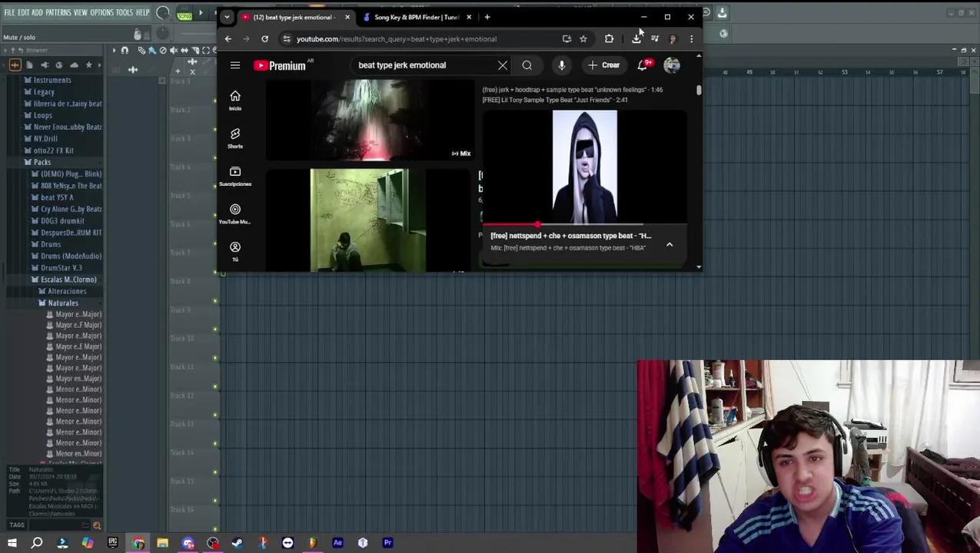Expand the DrumStar V.3 folder
The image size is (980, 553).
click(x=57, y=268)
